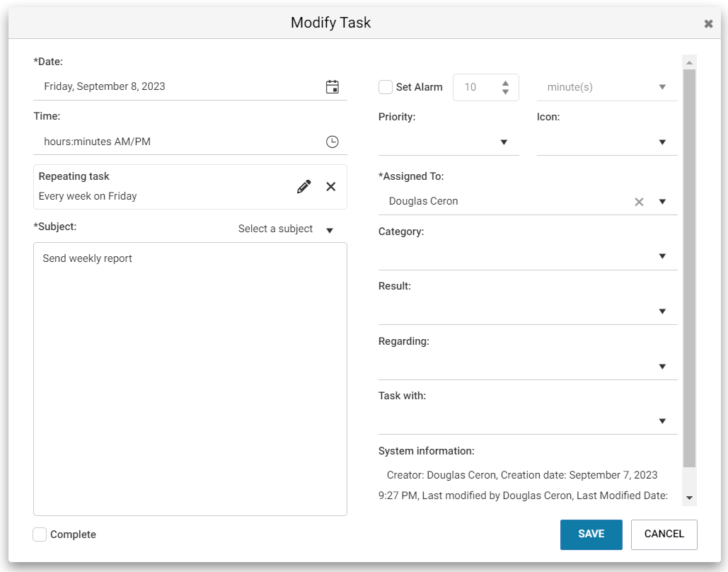This screenshot has height=572, width=728.
Task: Click the scrollbar up arrow
Action: [690, 62]
